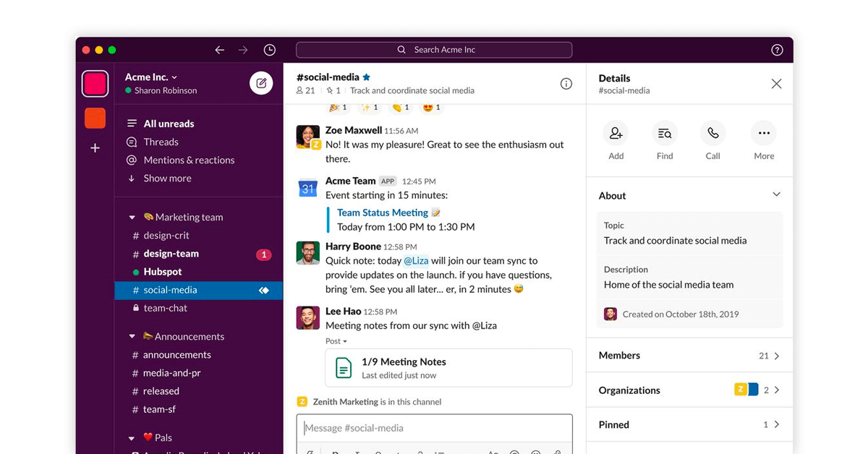868x454 pixels.
Task: Toggle the clapping hands reaction
Action: (401, 108)
